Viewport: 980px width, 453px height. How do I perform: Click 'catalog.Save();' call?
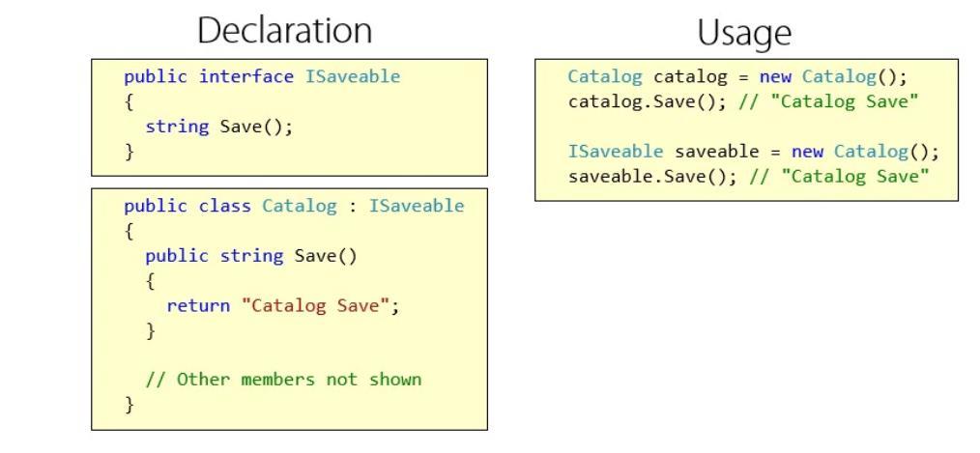tap(649, 101)
